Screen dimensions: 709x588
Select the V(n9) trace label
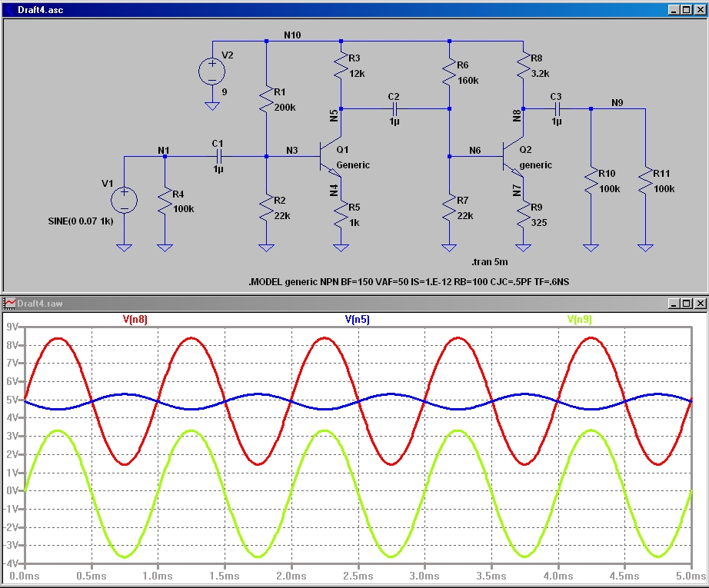(579, 320)
